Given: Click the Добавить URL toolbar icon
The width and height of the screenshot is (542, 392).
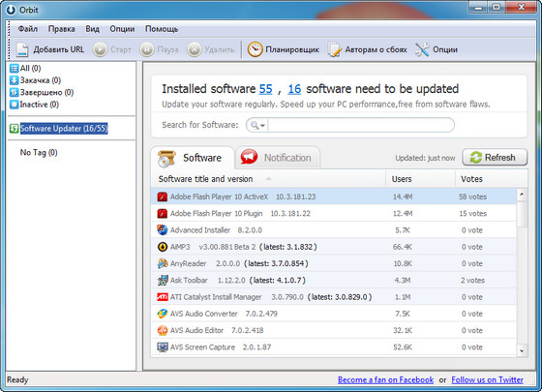Looking at the screenshot, I should click(x=22, y=49).
